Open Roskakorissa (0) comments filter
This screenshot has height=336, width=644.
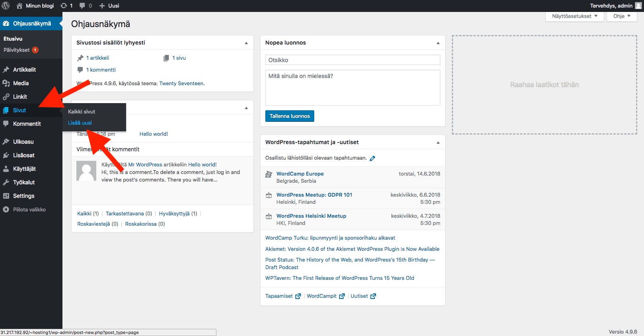(x=145, y=224)
